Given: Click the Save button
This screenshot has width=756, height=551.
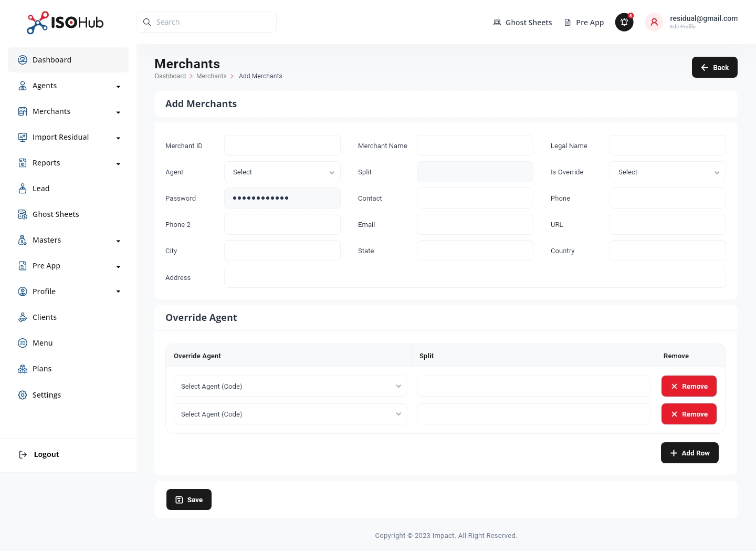Looking at the screenshot, I should (189, 500).
